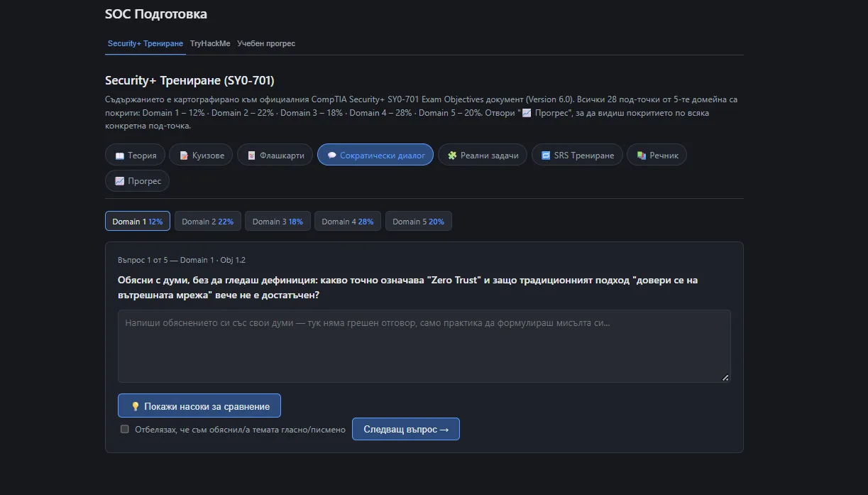Switch to the Security+ Трениране tab
This screenshot has height=495, width=868.
(145, 43)
